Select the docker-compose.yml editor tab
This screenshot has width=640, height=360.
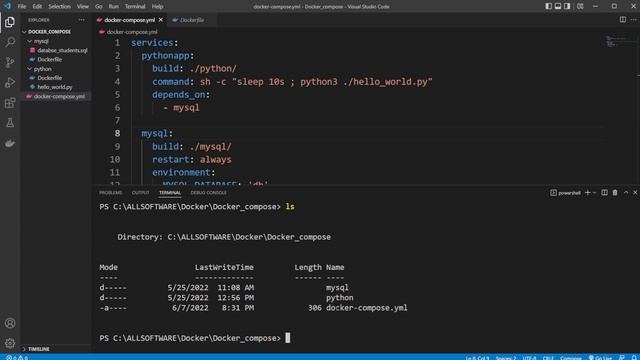click(129, 20)
